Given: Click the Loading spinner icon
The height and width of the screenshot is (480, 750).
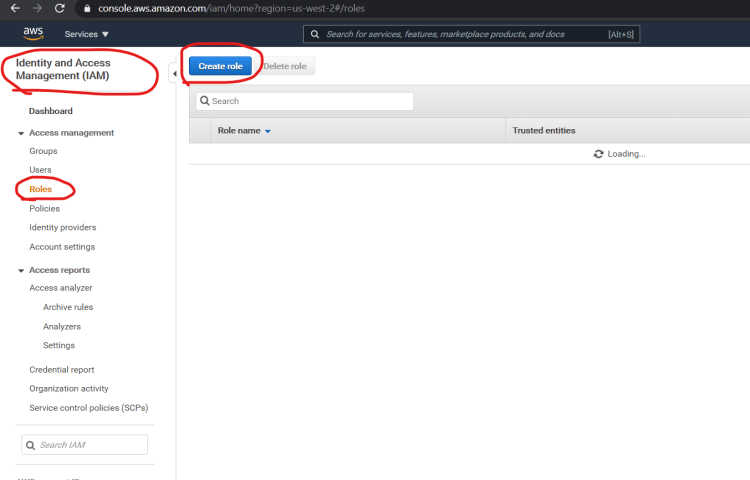Looking at the screenshot, I should (598, 154).
